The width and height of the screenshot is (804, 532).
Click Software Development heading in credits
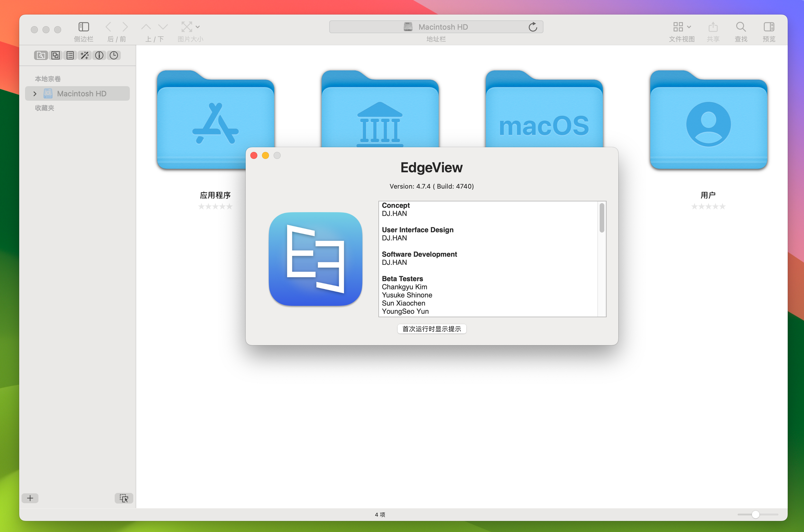(419, 254)
